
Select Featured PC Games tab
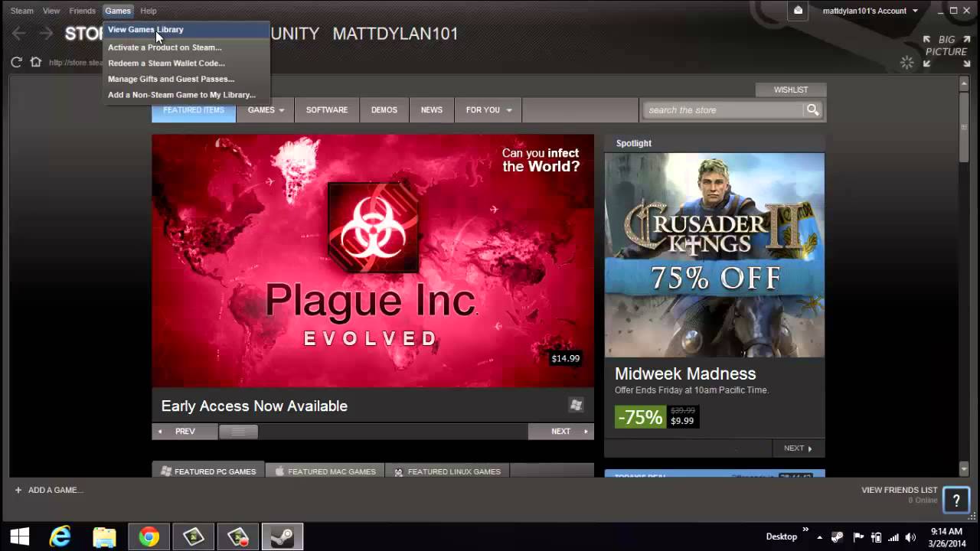tap(208, 471)
